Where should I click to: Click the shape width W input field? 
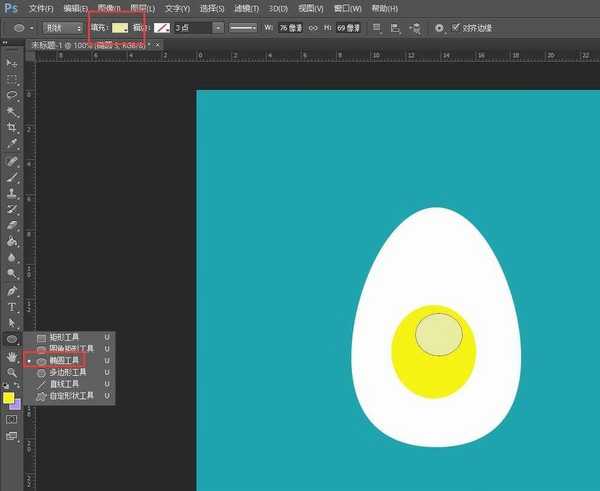tap(290, 28)
